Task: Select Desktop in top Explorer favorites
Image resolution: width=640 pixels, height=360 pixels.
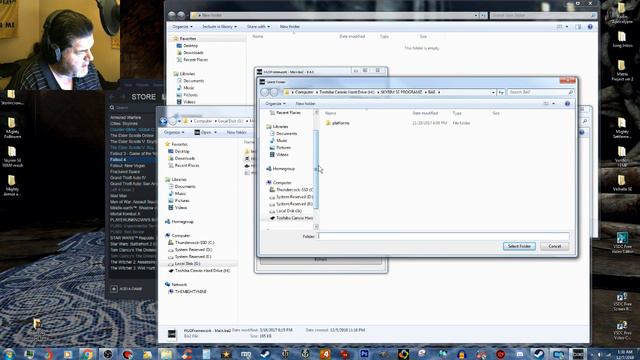Action: coord(190,46)
